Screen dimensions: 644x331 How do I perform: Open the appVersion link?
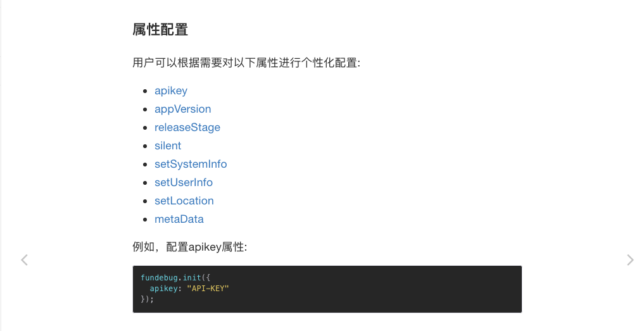pyautogui.click(x=182, y=109)
